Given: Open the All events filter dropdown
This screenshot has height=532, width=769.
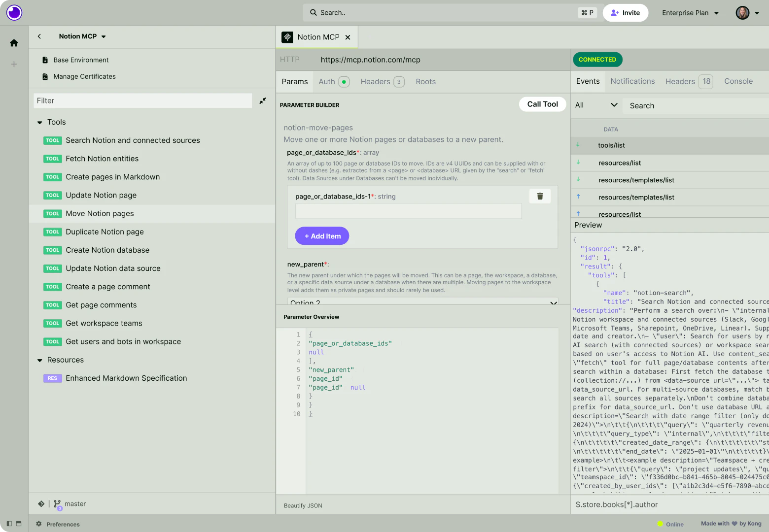Looking at the screenshot, I should point(596,105).
